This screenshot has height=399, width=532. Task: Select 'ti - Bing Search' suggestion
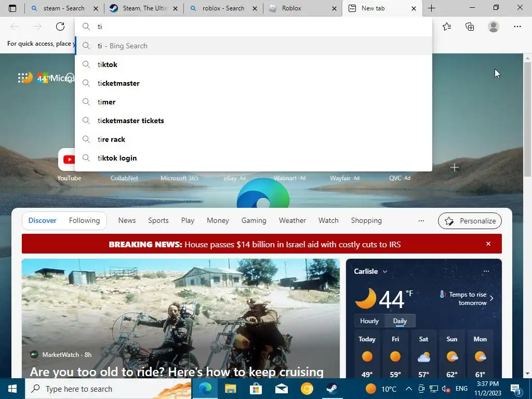254,46
